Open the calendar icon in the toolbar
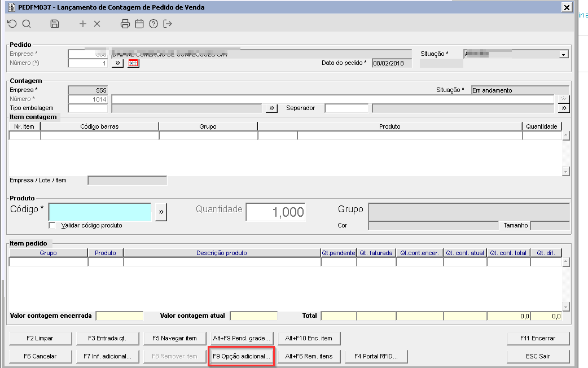 click(139, 24)
